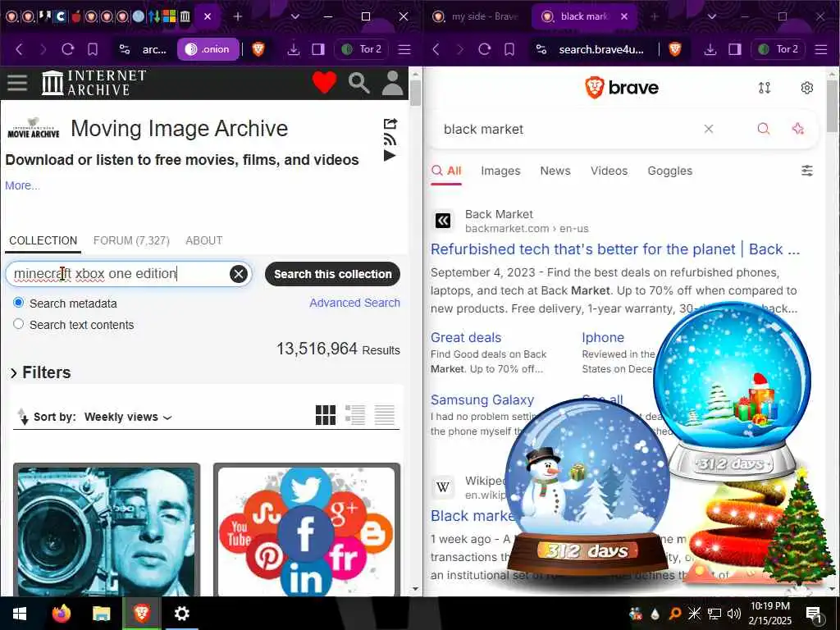
Task: Open tab list dropdown in left browser
Action: [x=294, y=16]
